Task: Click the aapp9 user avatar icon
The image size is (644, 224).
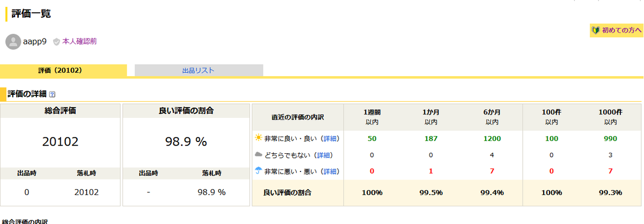Action: [x=13, y=41]
